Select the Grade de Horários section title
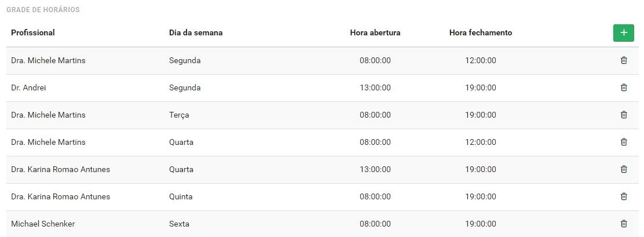Image resolution: width=644 pixels, height=237 pixels. (43, 9)
